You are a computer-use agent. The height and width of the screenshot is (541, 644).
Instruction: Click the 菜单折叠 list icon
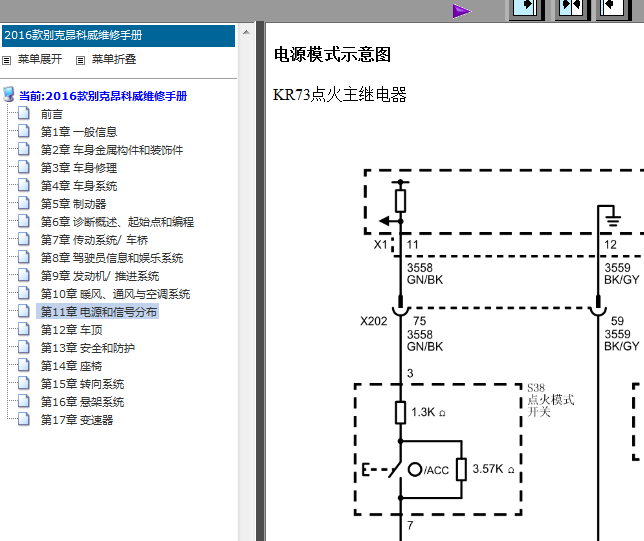pos(80,60)
